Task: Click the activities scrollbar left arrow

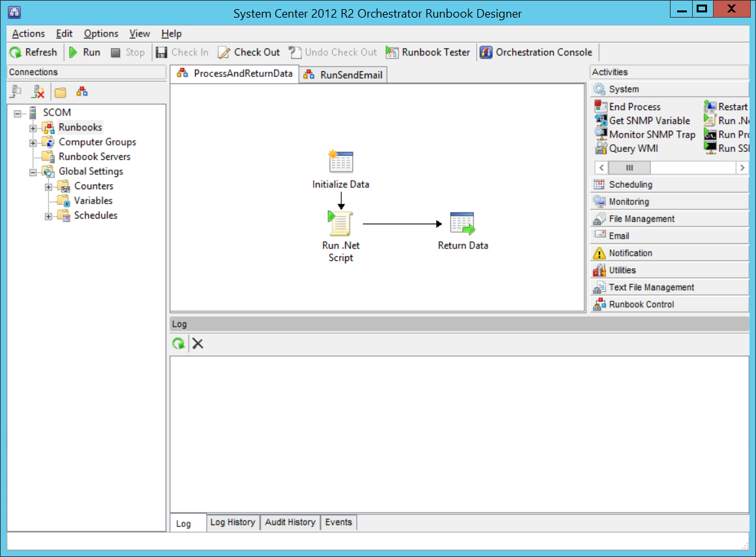Action: click(x=601, y=168)
